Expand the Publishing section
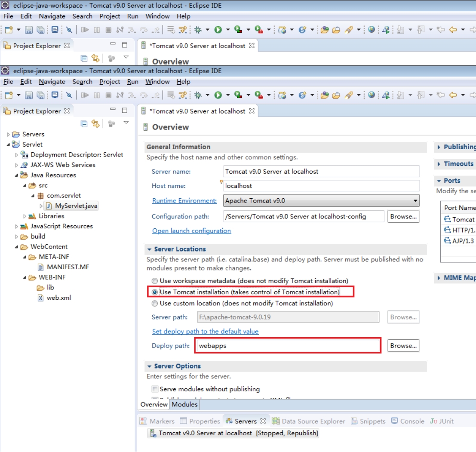The height and width of the screenshot is (452, 476). click(x=439, y=147)
